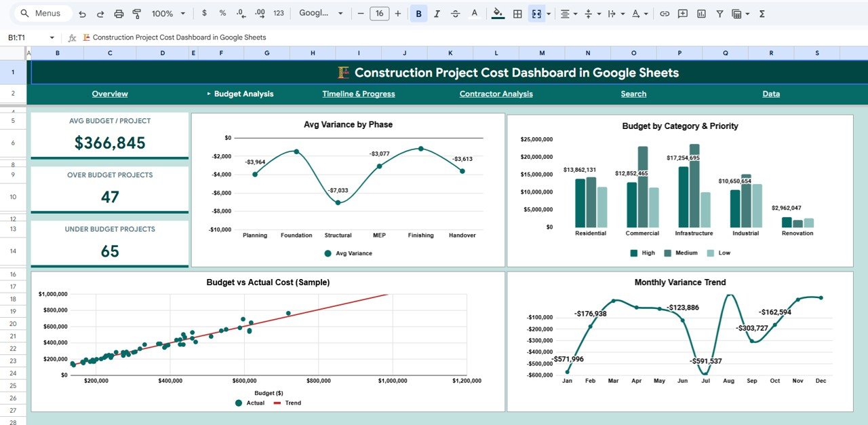Insert a chart using the chart icon
This screenshot has width=868, height=425.
[701, 13]
